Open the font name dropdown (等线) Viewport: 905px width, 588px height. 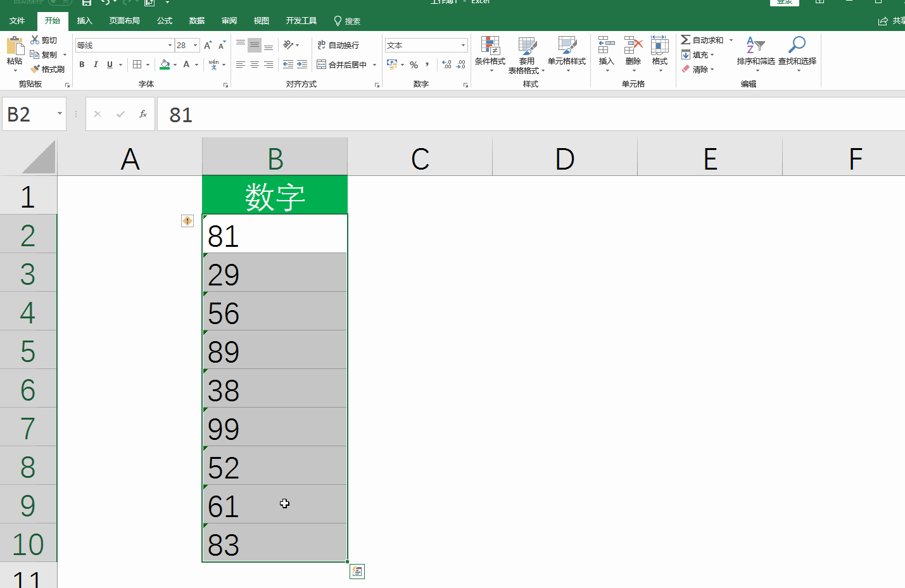(170, 45)
